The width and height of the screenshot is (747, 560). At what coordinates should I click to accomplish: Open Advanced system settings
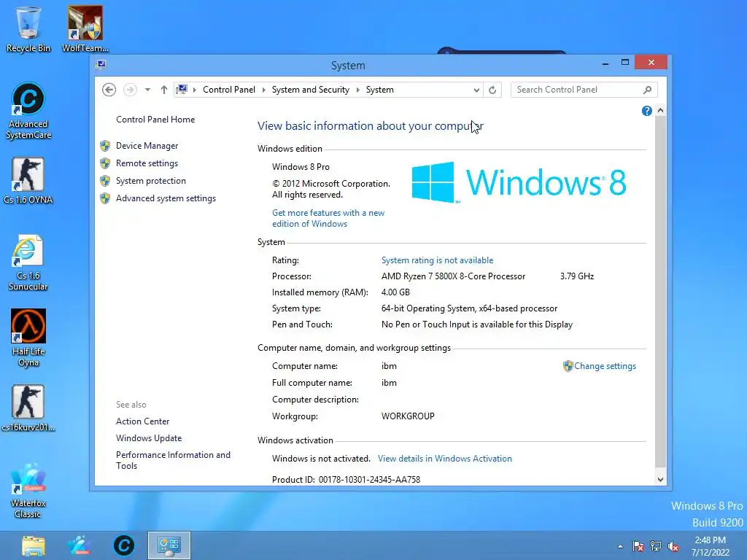pos(166,198)
